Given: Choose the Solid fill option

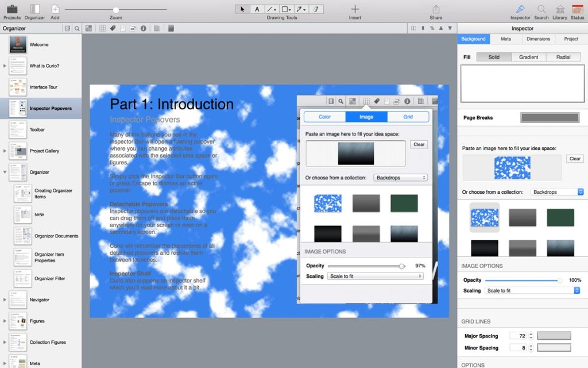Looking at the screenshot, I should click(494, 57).
